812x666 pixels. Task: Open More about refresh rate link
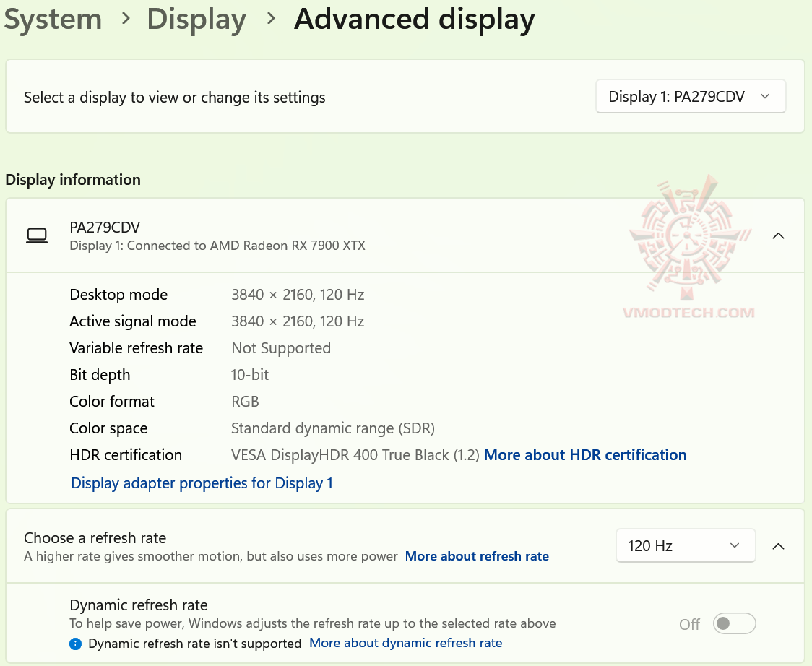[476, 556]
